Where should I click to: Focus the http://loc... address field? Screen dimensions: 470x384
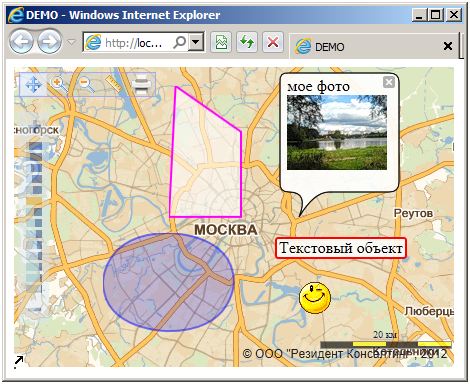[133, 43]
